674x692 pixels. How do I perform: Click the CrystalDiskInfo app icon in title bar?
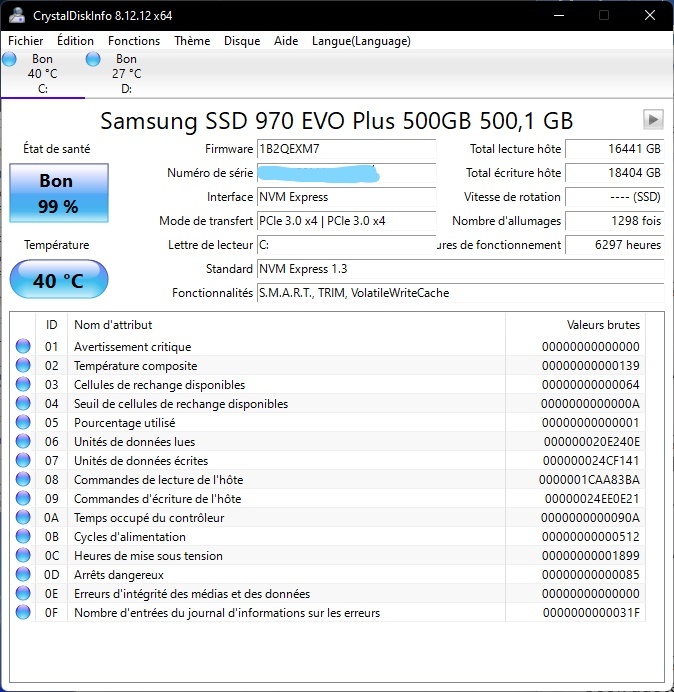(x=17, y=15)
